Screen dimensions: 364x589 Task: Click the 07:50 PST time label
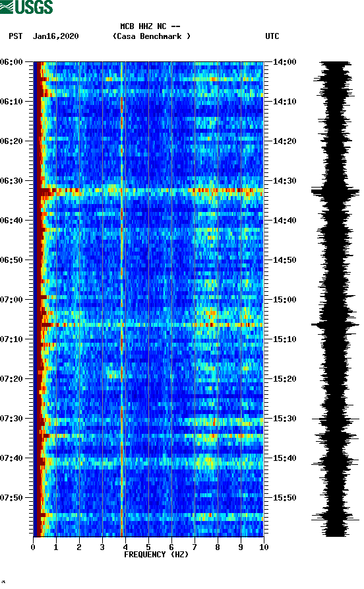point(11,498)
